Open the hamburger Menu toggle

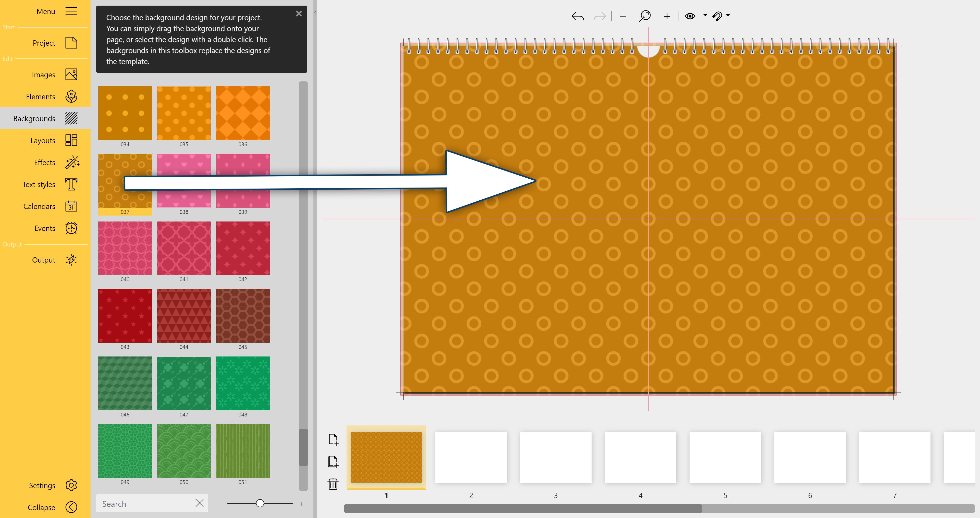point(71,11)
